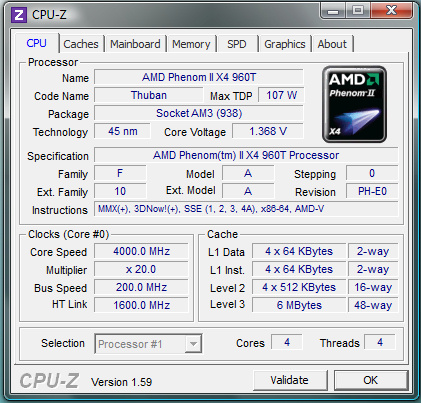Click the Package value Socket AM3 (938)
The image size is (421, 403).
click(x=199, y=113)
